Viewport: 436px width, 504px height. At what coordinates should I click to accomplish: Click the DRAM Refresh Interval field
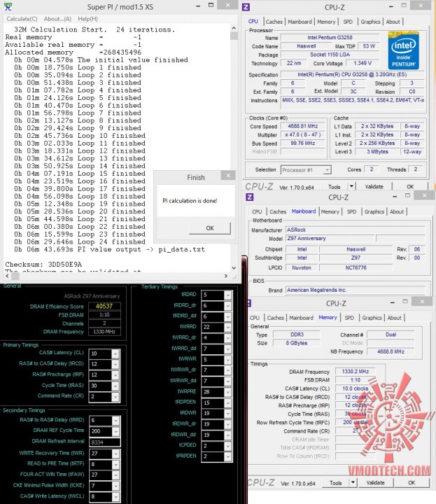coord(104,442)
